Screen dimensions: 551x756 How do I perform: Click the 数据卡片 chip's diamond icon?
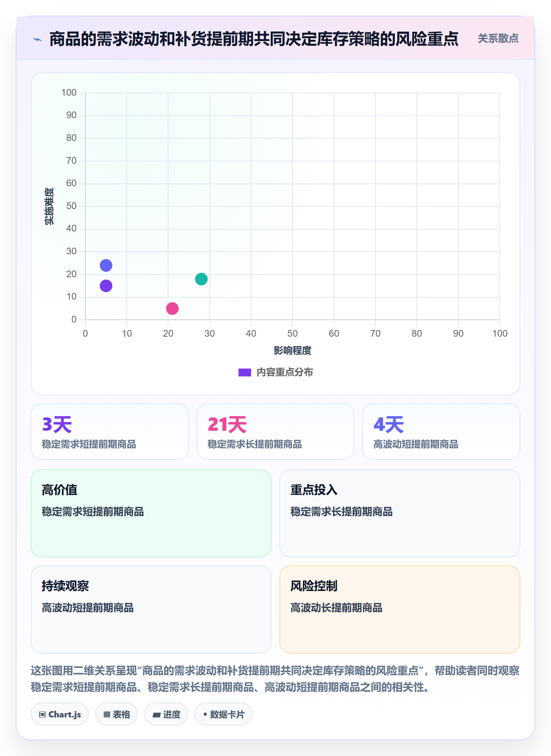(x=205, y=714)
